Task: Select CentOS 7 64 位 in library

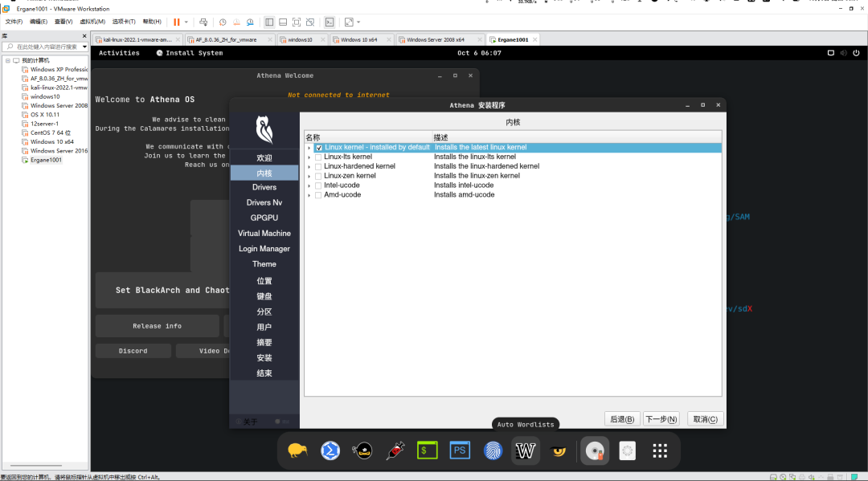Action: 51,132
